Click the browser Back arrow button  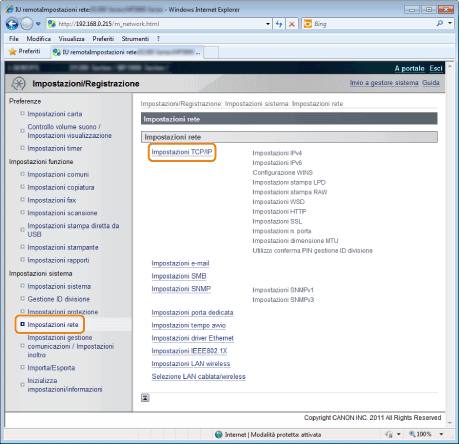(x=12, y=24)
